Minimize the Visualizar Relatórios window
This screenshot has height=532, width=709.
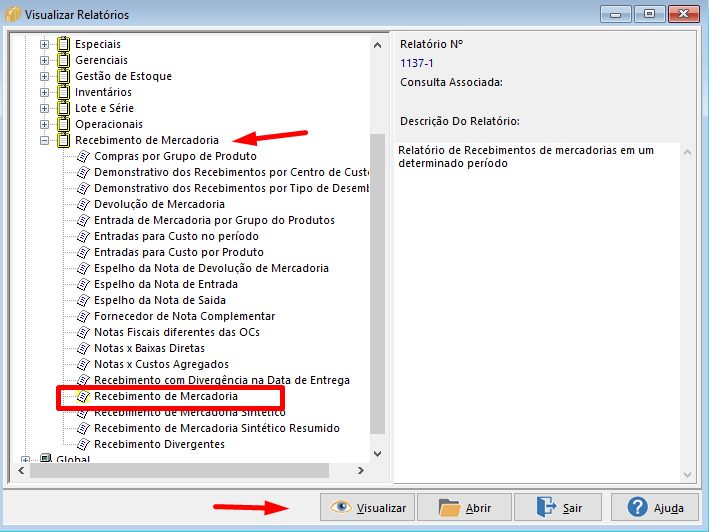615,14
